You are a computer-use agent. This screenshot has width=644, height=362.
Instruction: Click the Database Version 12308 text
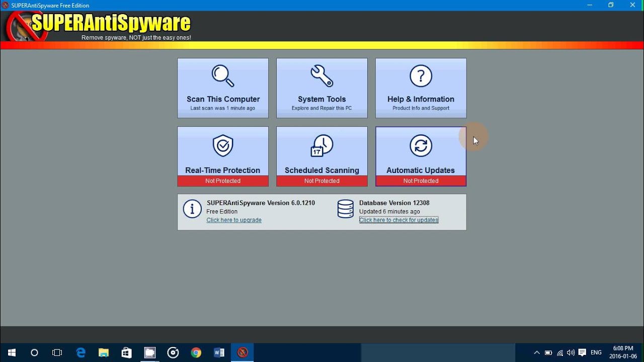[394, 203]
